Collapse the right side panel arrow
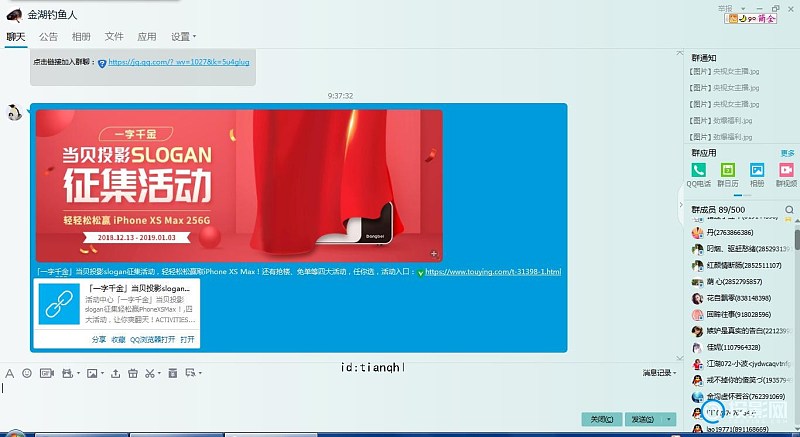The image size is (800, 437). click(x=681, y=204)
